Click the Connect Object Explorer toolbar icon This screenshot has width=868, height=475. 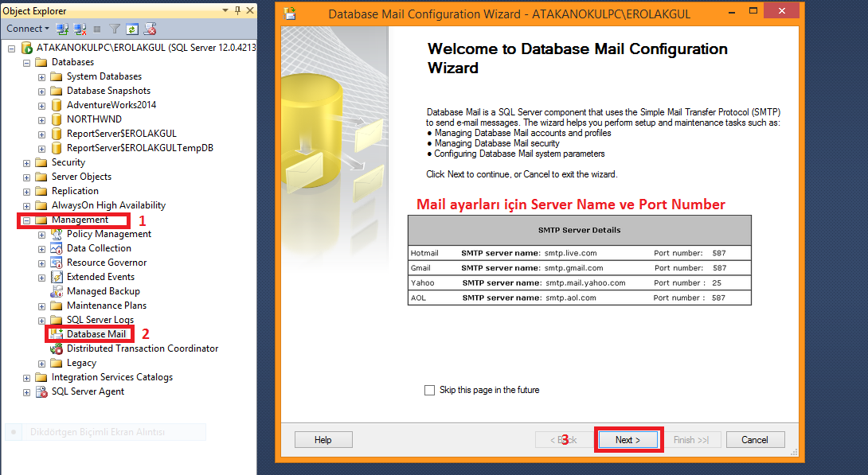click(62, 29)
